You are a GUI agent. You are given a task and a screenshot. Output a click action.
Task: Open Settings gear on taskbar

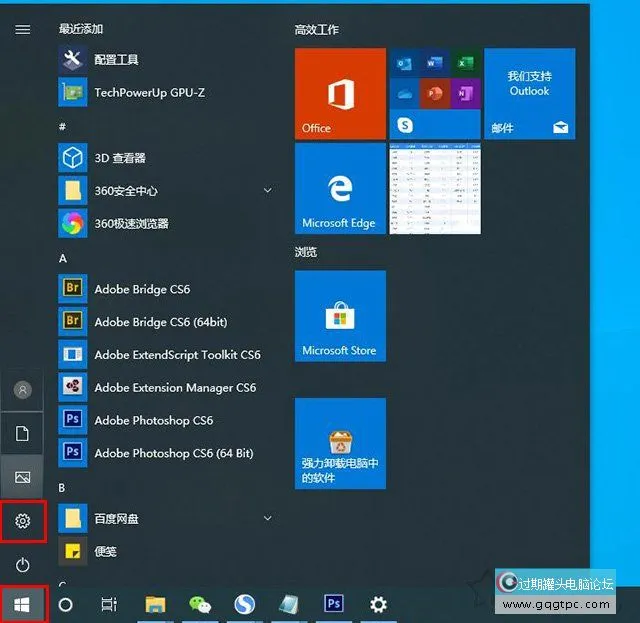click(378, 605)
